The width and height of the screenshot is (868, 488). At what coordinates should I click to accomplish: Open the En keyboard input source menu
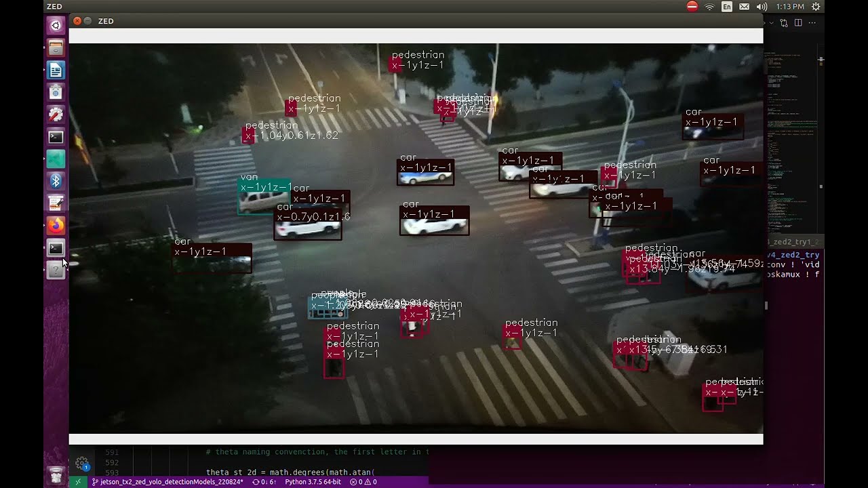tap(727, 7)
